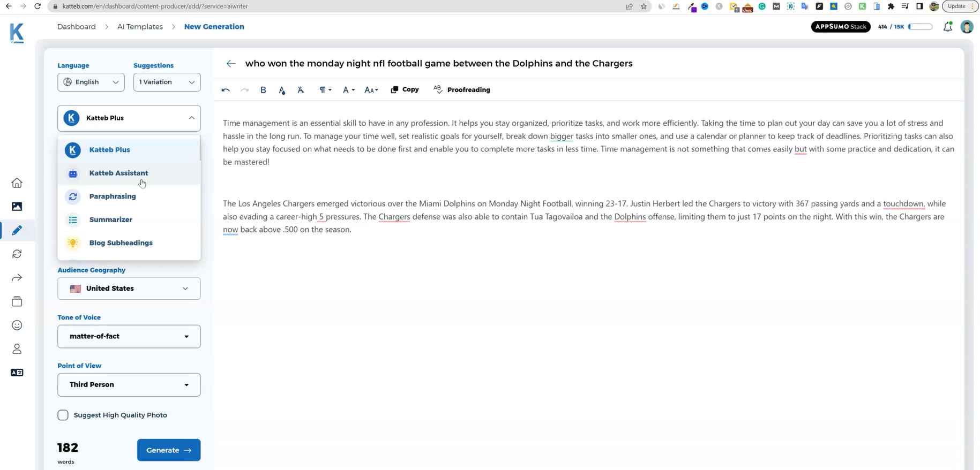The image size is (980, 470).
Task: Click the back arrow beside the title
Action: 231,64
